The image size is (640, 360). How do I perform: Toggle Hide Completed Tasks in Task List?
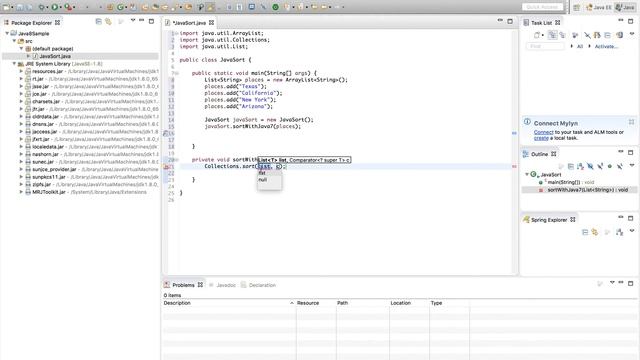click(x=587, y=35)
